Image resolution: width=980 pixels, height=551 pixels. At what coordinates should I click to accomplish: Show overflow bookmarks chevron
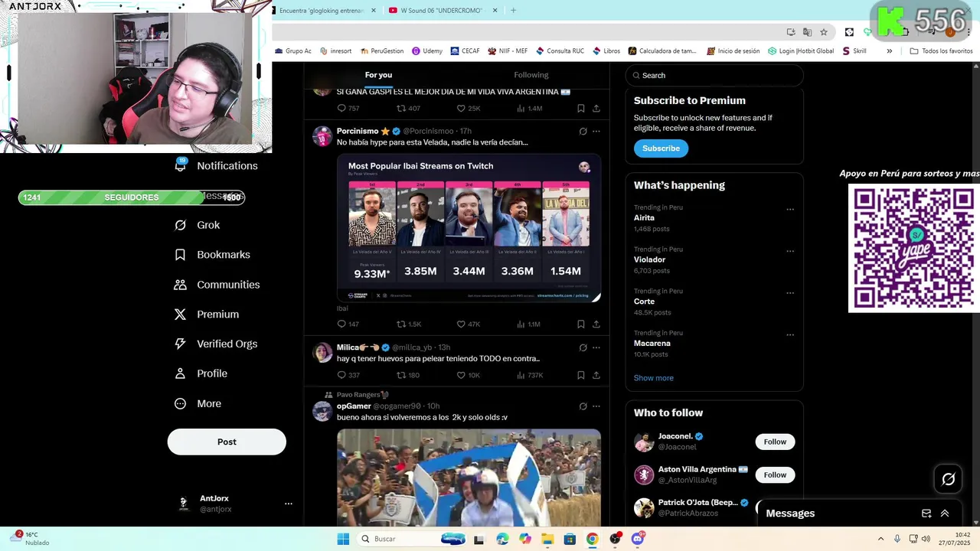(x=889, y=51)
